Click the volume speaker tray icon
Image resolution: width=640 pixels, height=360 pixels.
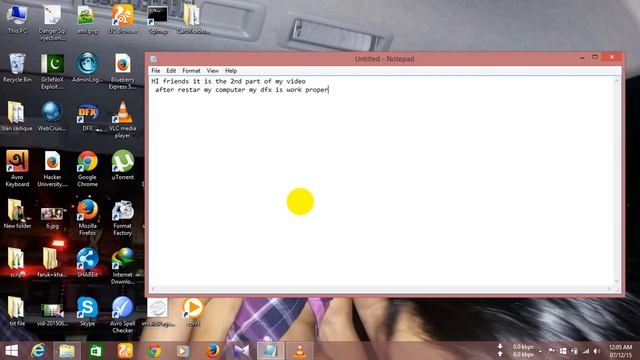coord(597,351)
